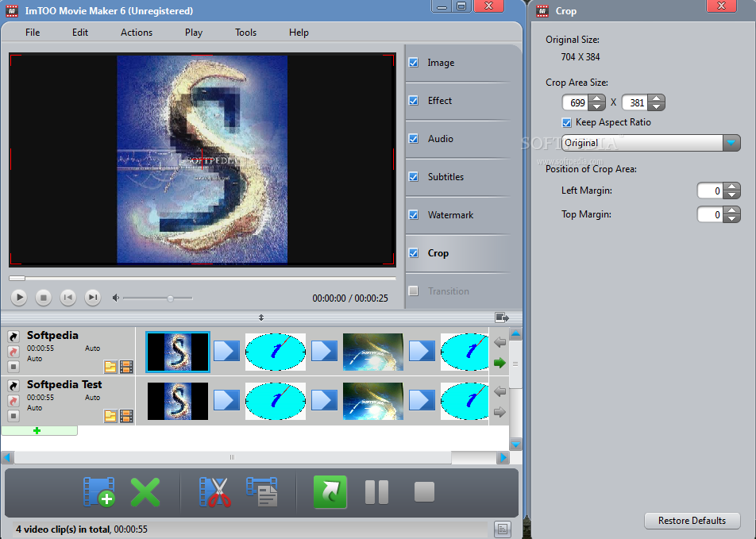Image resolution: width=756 pixels, height=539 pixels.
Task: Click filmstrip icon in Softpedia track
Action: click(126, 367)
